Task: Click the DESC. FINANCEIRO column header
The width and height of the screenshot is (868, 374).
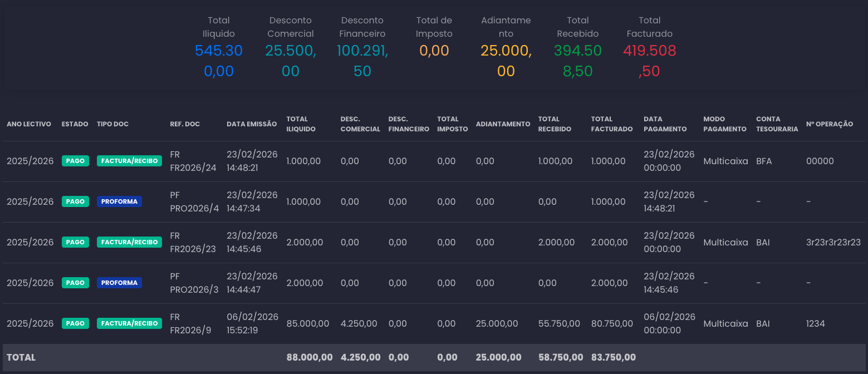Action: (x=409, y=124)
